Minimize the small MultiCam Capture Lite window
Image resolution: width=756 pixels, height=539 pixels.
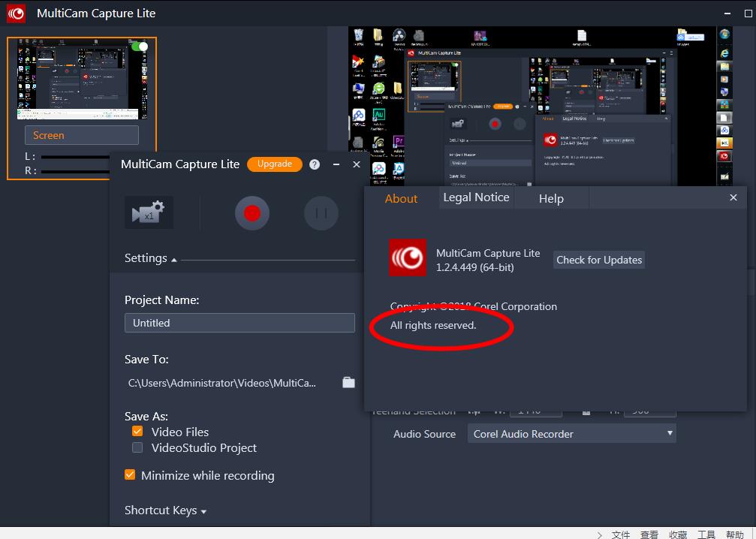(336, 164)
